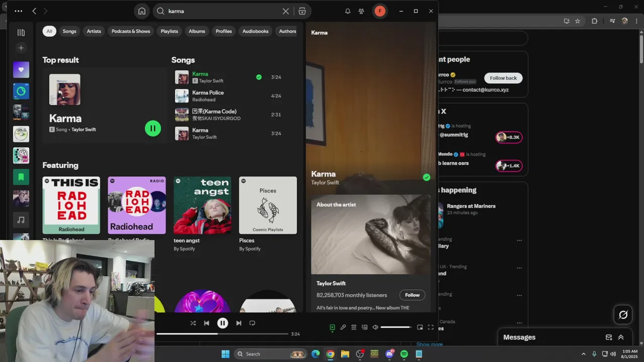Select the All filter chip
644x362 pixels.
(x=49, y=31)
